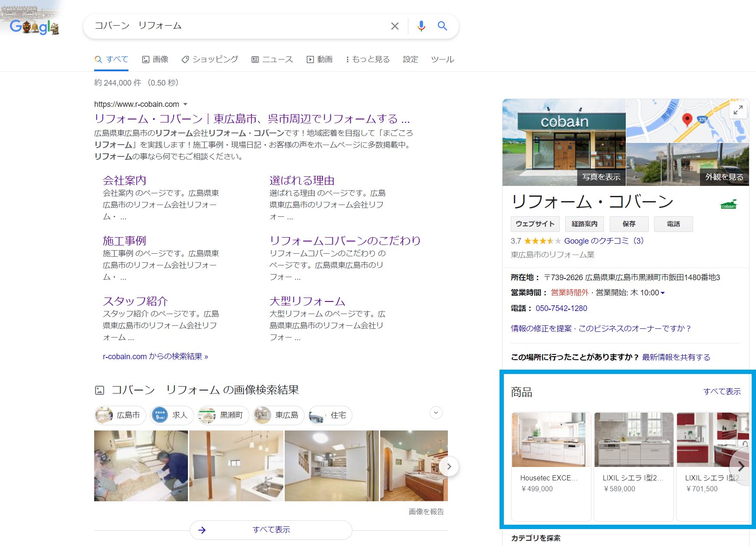Image resolution: width=756 pixels, height=546 pixels.
Task: Clear the search box with X icon
Action: coord(394,26)
